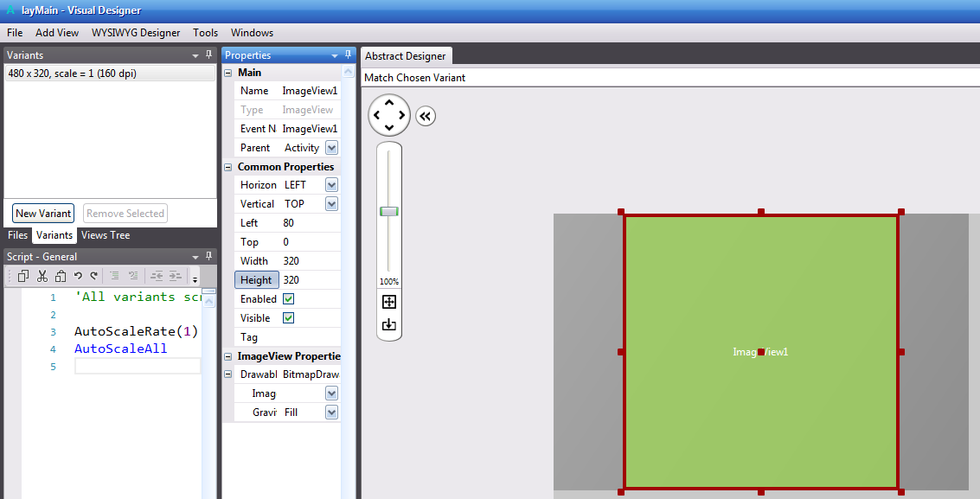Pan the designer right with the arrow pad
The height and width of the screenshot is (499, 980).
pyautogui.click(x=402, y=115)
